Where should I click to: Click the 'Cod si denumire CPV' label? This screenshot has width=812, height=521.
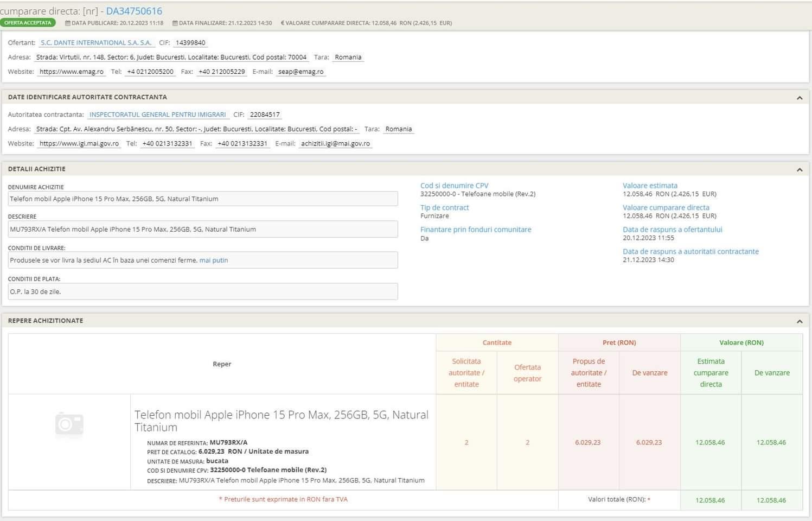tap(455, 186)
